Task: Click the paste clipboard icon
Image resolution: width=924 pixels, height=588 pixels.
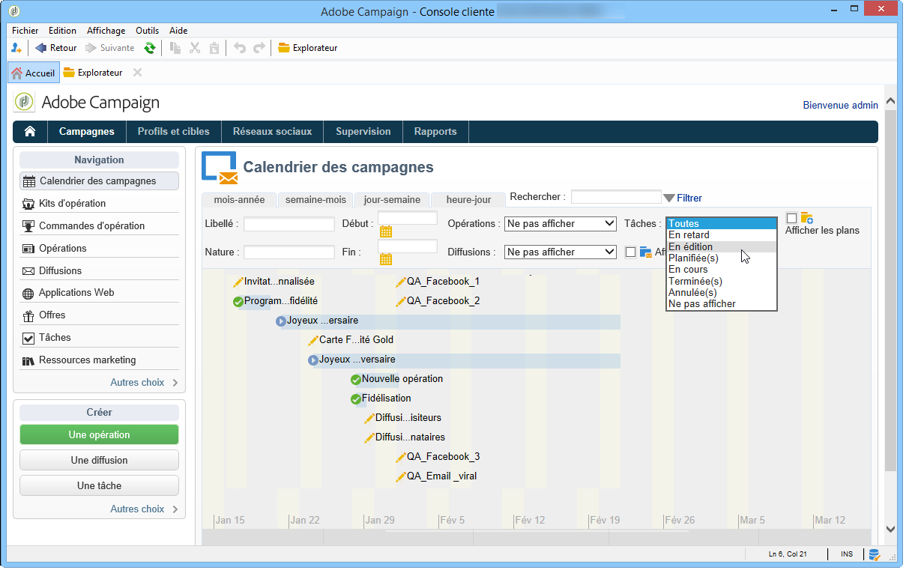Action: 214,48
